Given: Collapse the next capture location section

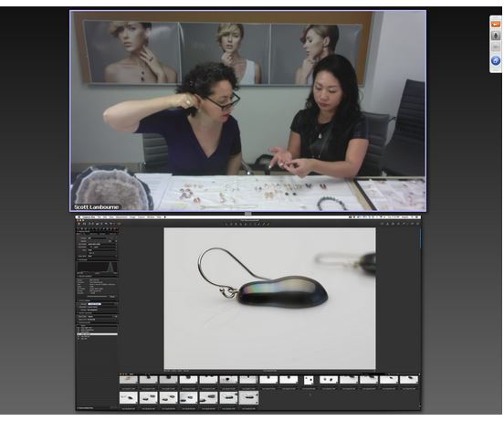Looking at the screenshot, I should [x=78, y=312].
